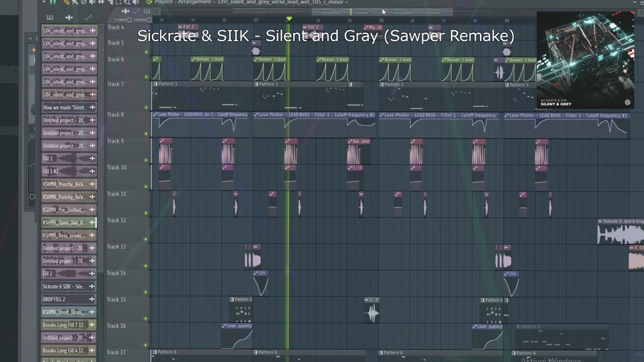Mute Track 11 with its green dot
Screen dimensions: 644x362
(146, 213)
